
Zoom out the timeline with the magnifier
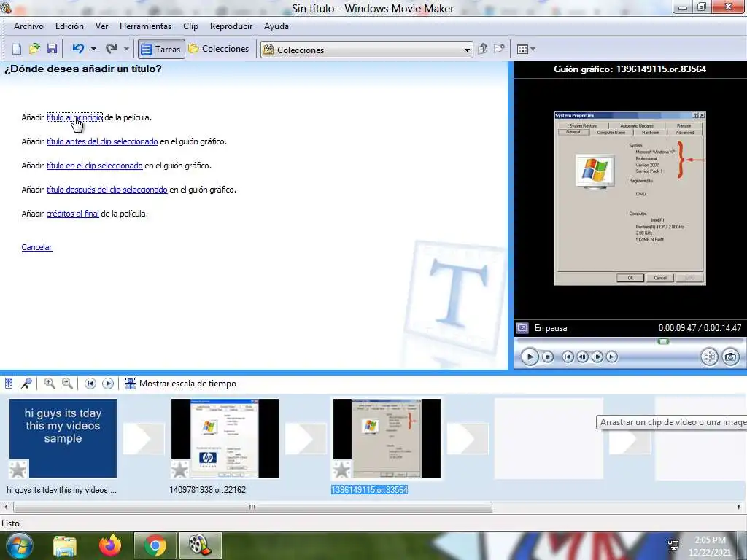[x=68, y=384]
